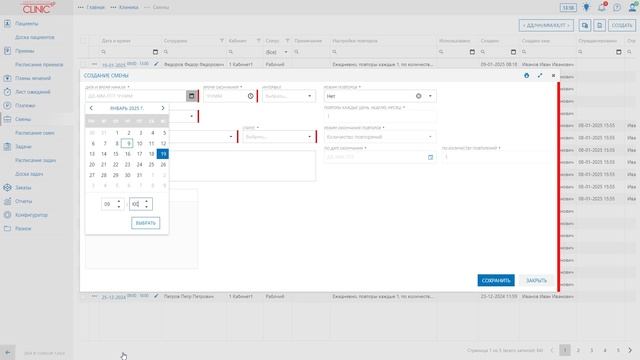The width and height of the screenshot is (640, 360).
Task: Open calendar icon in repeat end date field
Action: [x=430, y=157]
